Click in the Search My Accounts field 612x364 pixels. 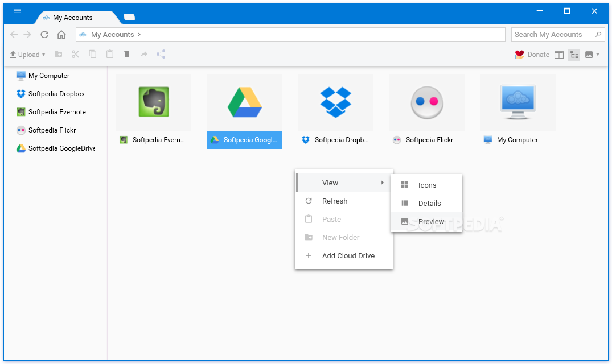[x=558, y=35]
